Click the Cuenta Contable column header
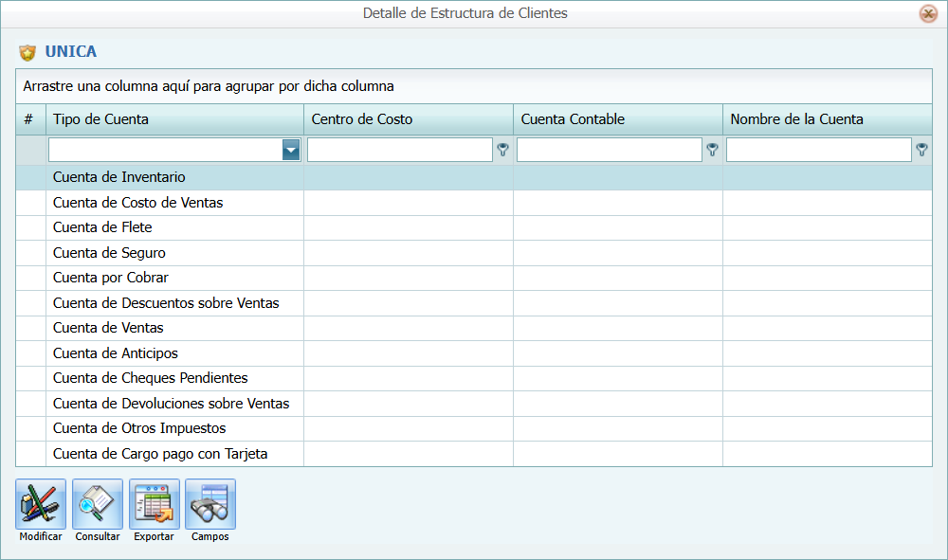The width and height of the screenshot is (948, 560). 616,118
